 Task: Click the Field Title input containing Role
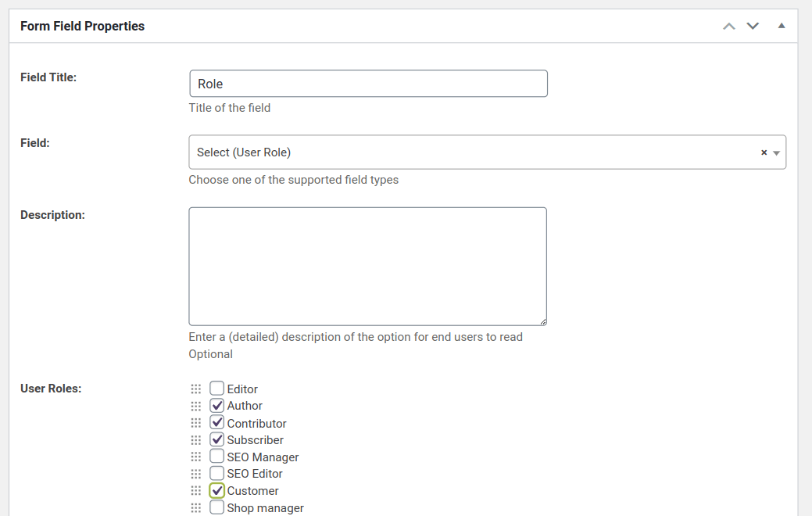pyautogui.click(x=368, y=84)
